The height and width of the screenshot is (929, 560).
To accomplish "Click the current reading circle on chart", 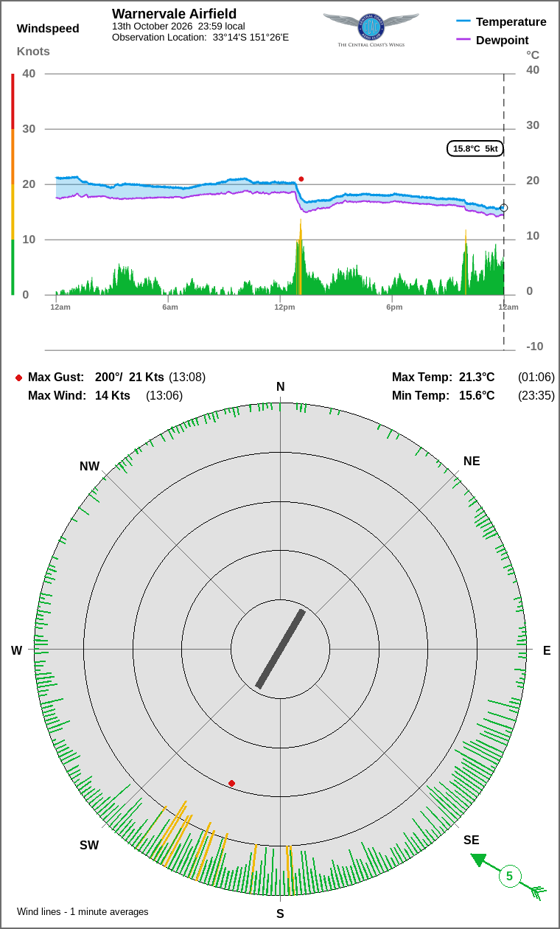I will (x=504, y=208).
